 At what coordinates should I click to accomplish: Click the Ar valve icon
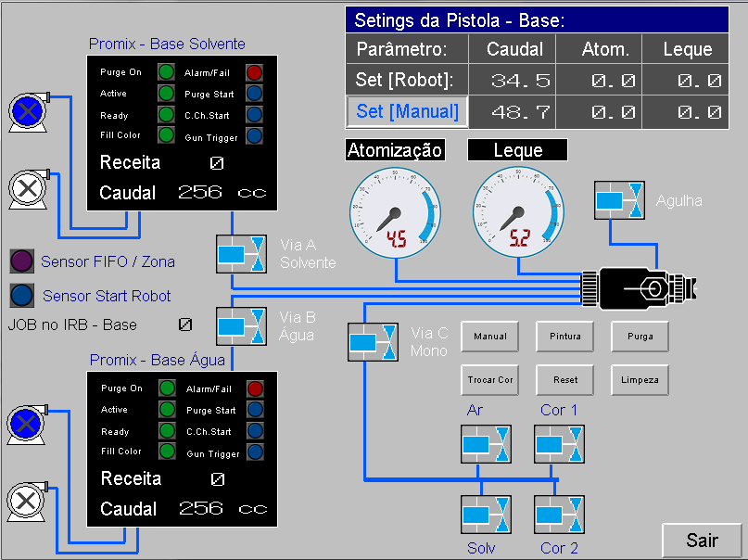point(486,443)
